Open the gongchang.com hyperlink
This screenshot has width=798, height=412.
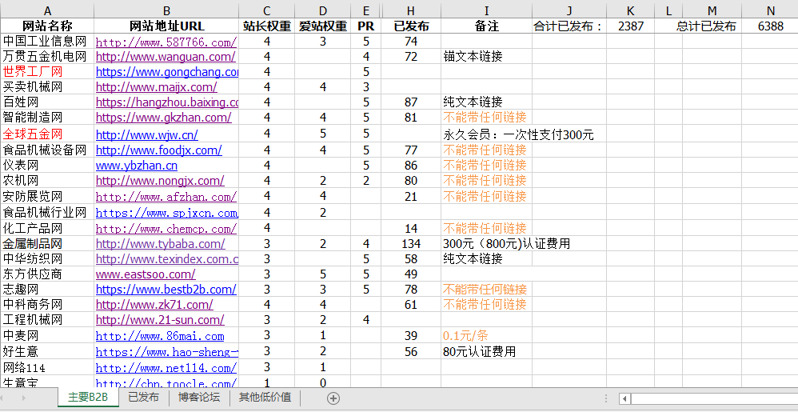click(167, 72)
